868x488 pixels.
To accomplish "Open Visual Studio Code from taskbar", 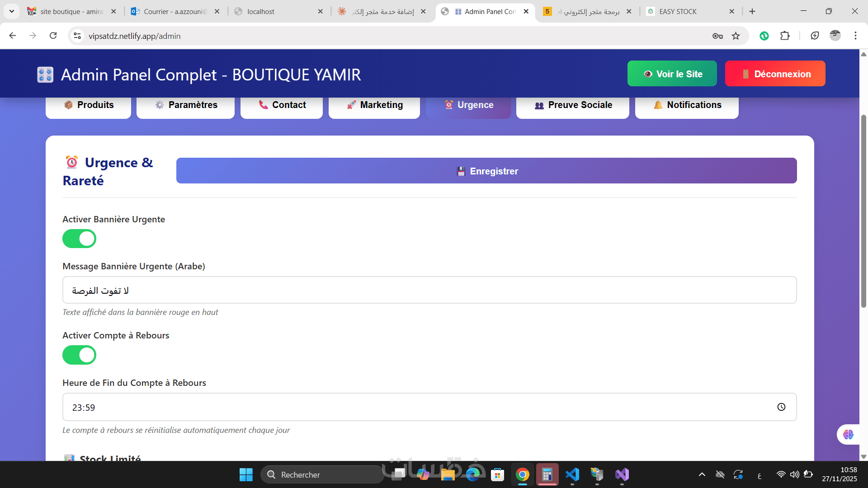I will point(572,474).
